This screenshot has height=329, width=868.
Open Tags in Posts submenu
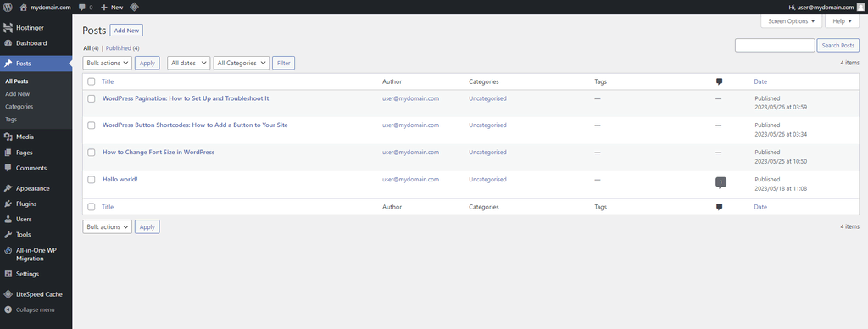pyautogui.click(x=11, y=120)
